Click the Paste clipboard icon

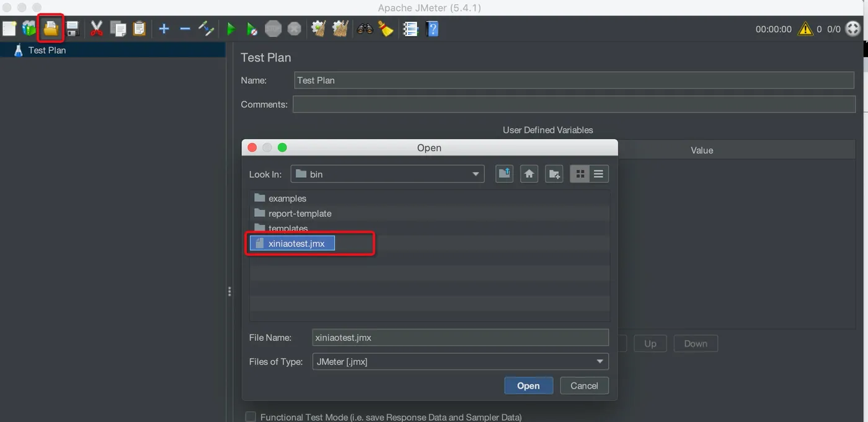139,29
